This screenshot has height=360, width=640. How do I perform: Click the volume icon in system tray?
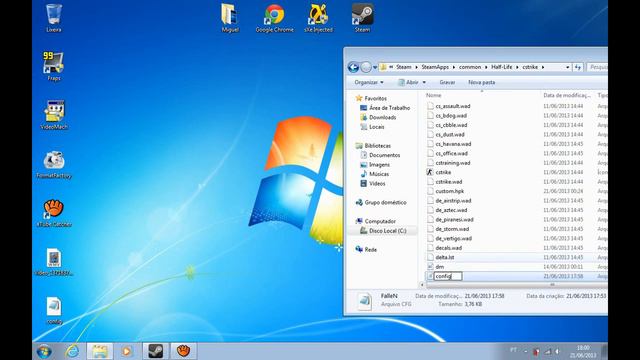click(x=557, y=351)
